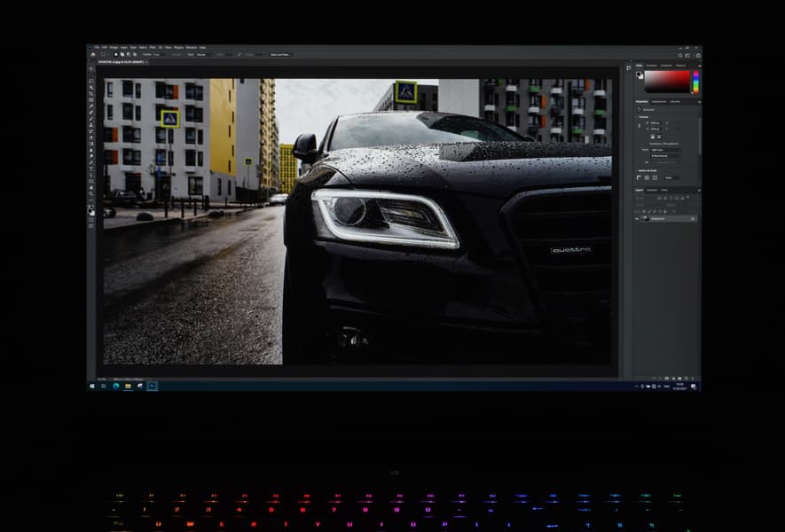Image resolution: width=785 pixels, height=532 pixels.
Task: Select the Clone Stamp tool
Action: [90, 126]
